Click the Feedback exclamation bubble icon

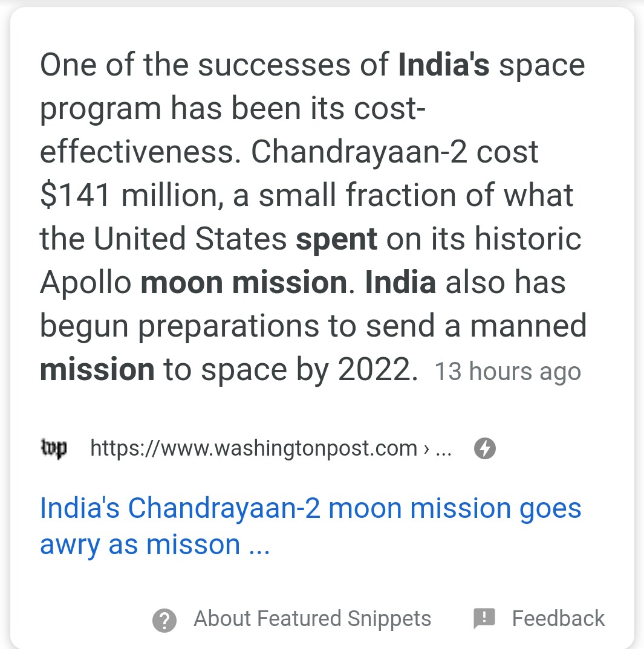point(484,618)
